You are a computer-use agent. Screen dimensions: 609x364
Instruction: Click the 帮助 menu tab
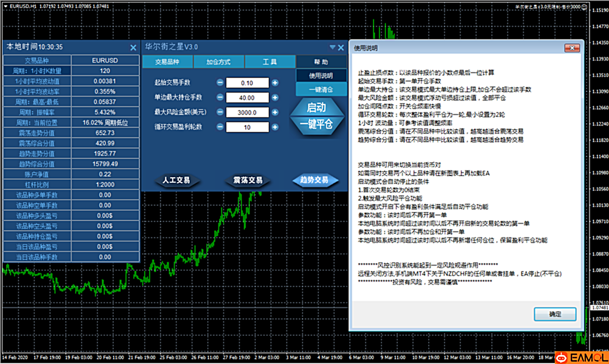(321, 62)
